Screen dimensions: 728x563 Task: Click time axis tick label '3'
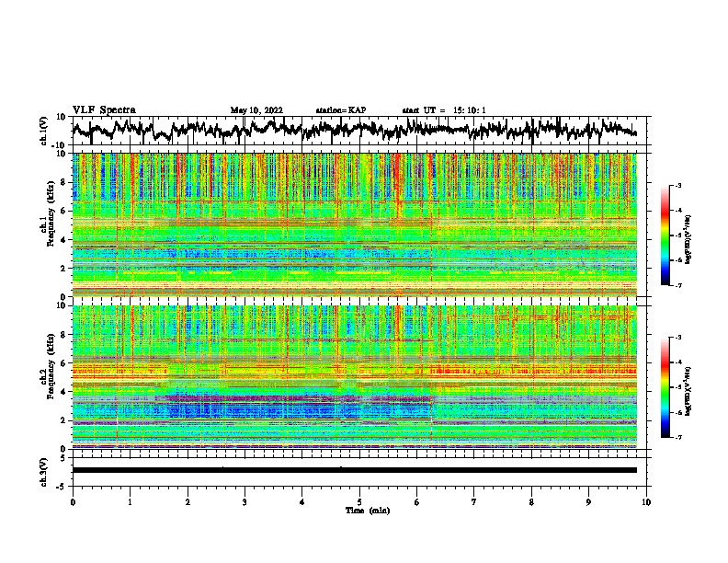[x=245, y=502]
